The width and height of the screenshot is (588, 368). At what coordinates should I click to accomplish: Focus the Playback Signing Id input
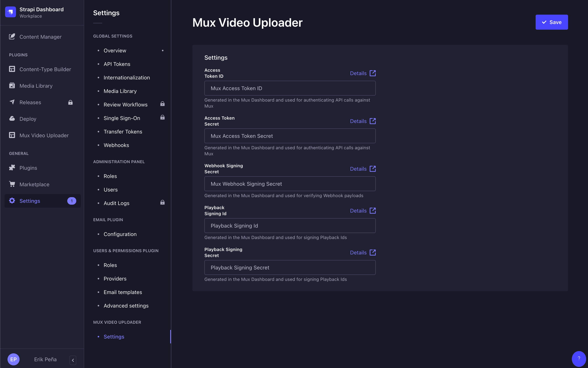pyautogui.click(x=290, y=226)
